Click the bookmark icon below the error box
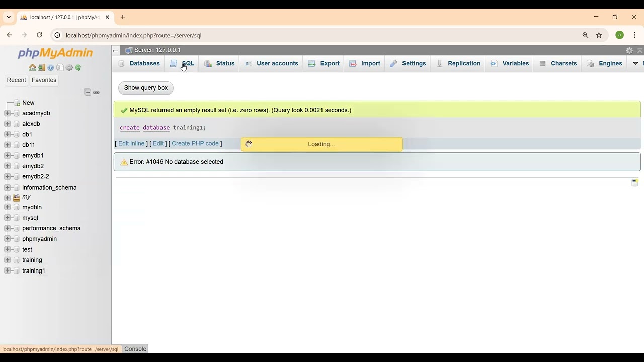This screenshot has width=644, height=362. coord(635,183)
